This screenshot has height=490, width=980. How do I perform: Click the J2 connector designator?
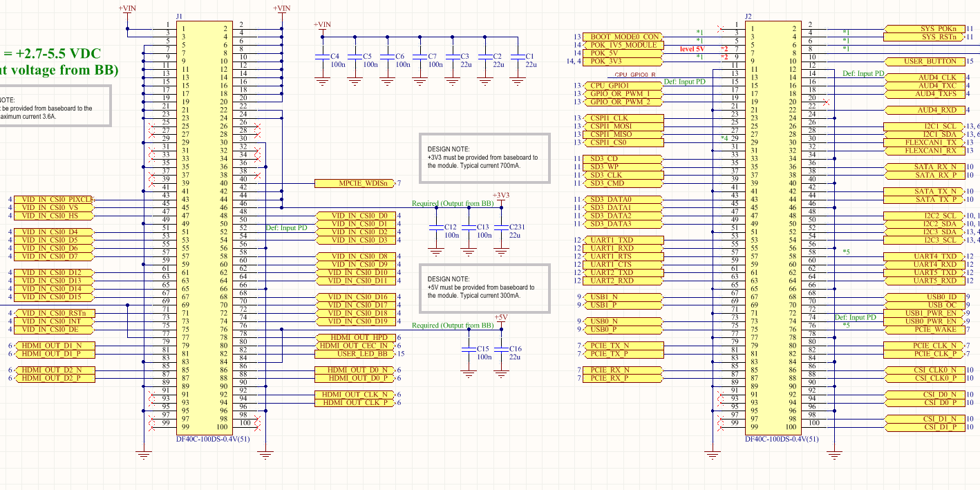coord(748,16)
